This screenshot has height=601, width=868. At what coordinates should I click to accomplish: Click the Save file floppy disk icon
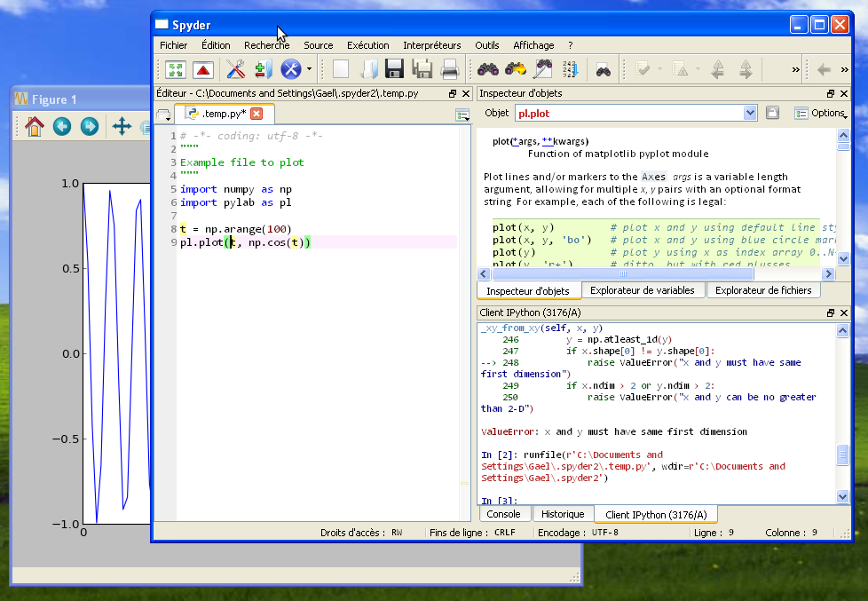(395, 69)
